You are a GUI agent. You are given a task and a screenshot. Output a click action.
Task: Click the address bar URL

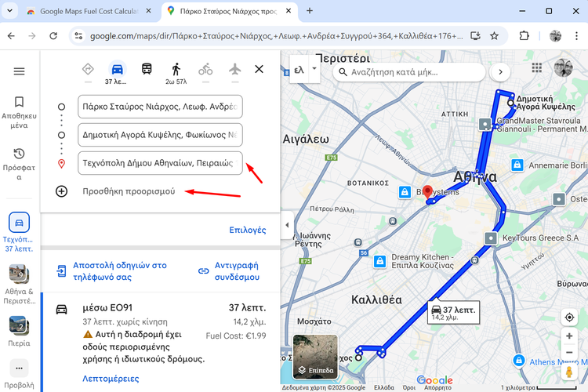(x=277, y=36)
